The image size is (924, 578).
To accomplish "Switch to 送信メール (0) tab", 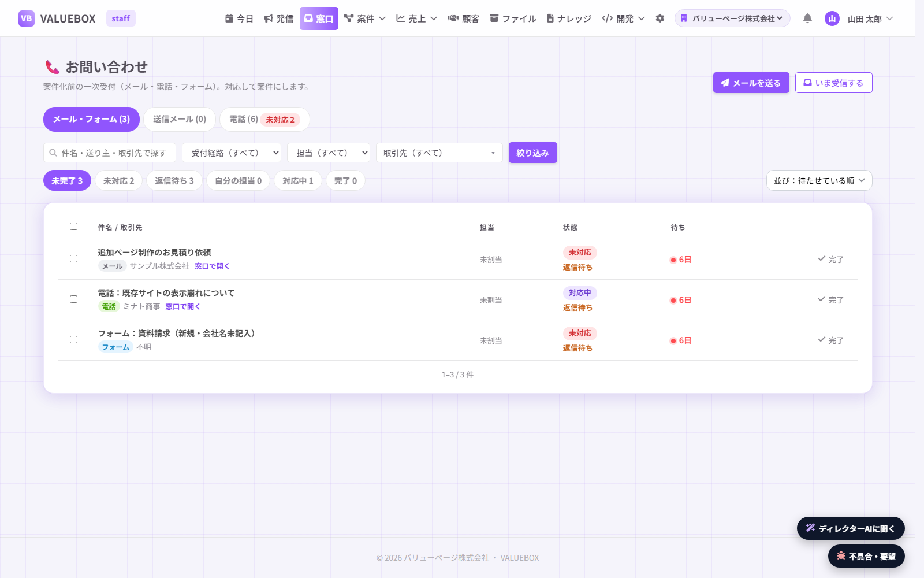I will click(x=180, y=119).
